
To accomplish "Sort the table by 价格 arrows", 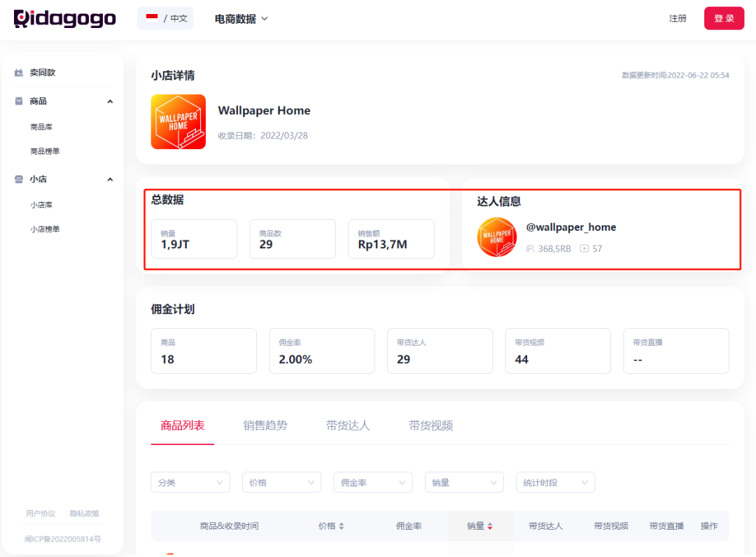I will click(x=342, y=526).
